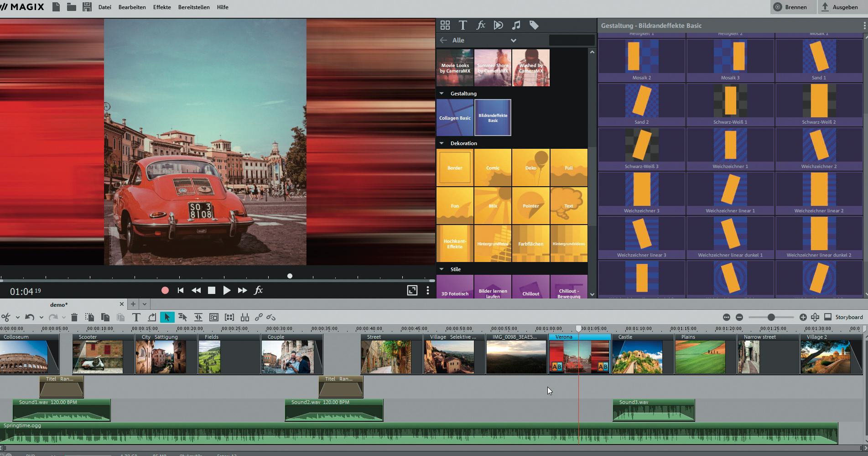Image resolution: width=868 pixels, height=456 pixels.
Task: Click the chain link objects icon
Action: (x=259, y=317)
